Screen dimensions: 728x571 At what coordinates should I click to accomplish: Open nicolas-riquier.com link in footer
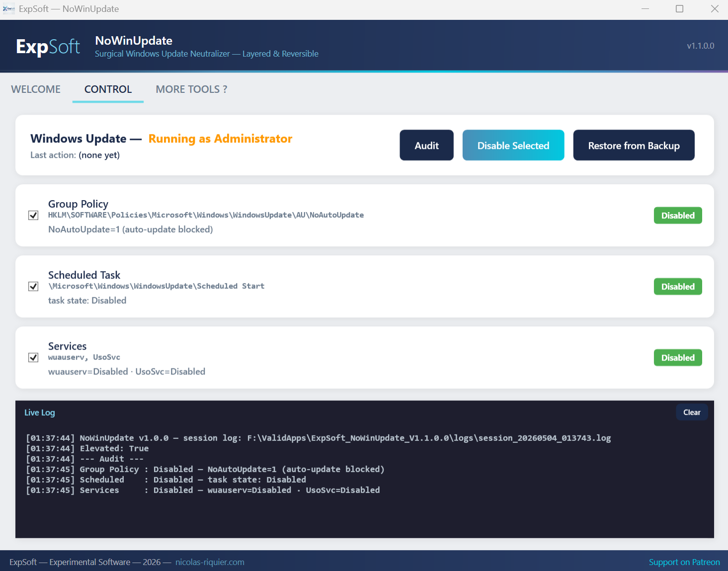pos(210,562)
